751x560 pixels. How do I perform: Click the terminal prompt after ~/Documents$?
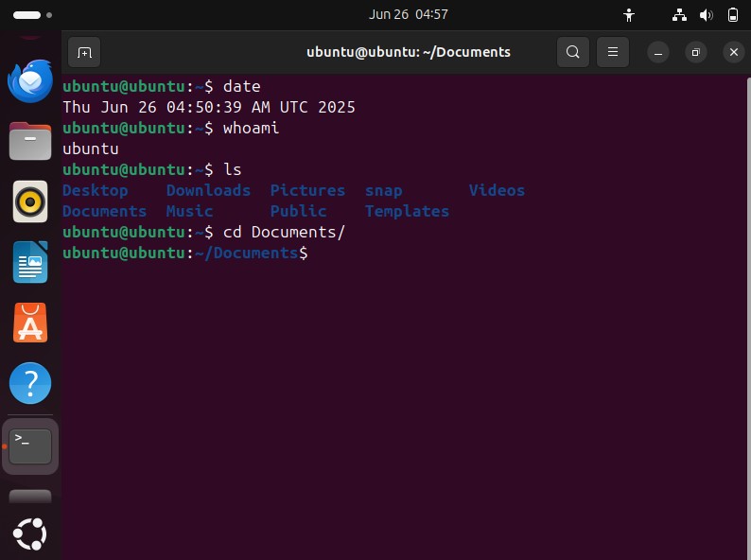(x=316, y=253)
